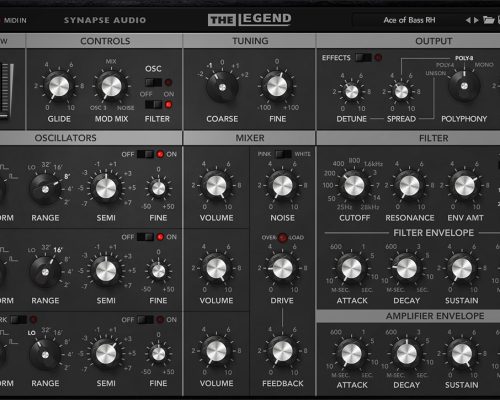Click the UNISON polyphony label
The width and height of the screenshot is (500, 400).
(x=435, y=73)
